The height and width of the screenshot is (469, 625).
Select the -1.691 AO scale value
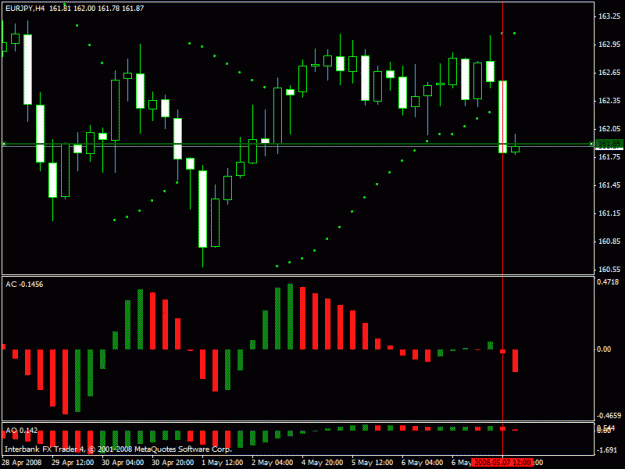(608, 450)
